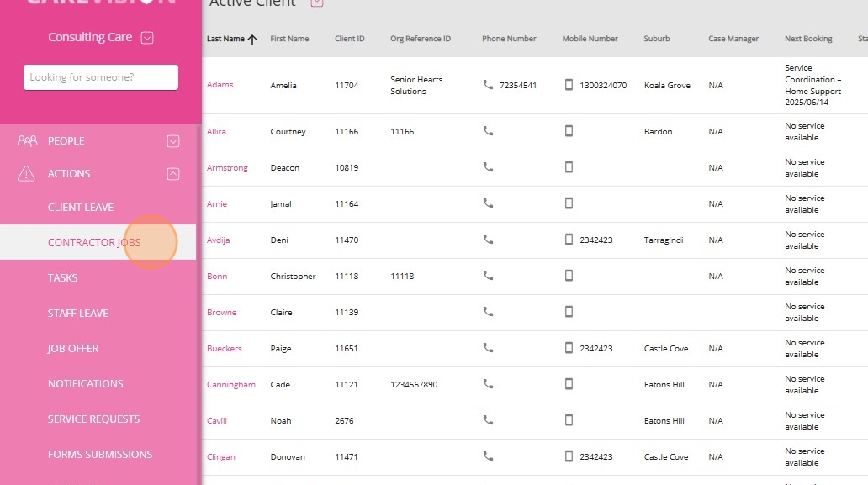This screenshot has width=868, height=485.
Task: Click phone icon in Allira row
Action: coord(488,131)
